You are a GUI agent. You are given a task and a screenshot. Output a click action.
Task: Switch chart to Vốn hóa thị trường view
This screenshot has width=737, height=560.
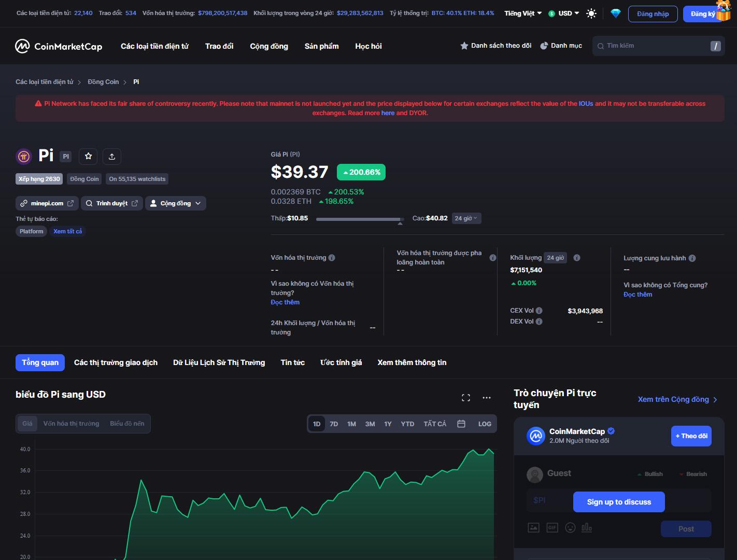(x=71, y=424)
